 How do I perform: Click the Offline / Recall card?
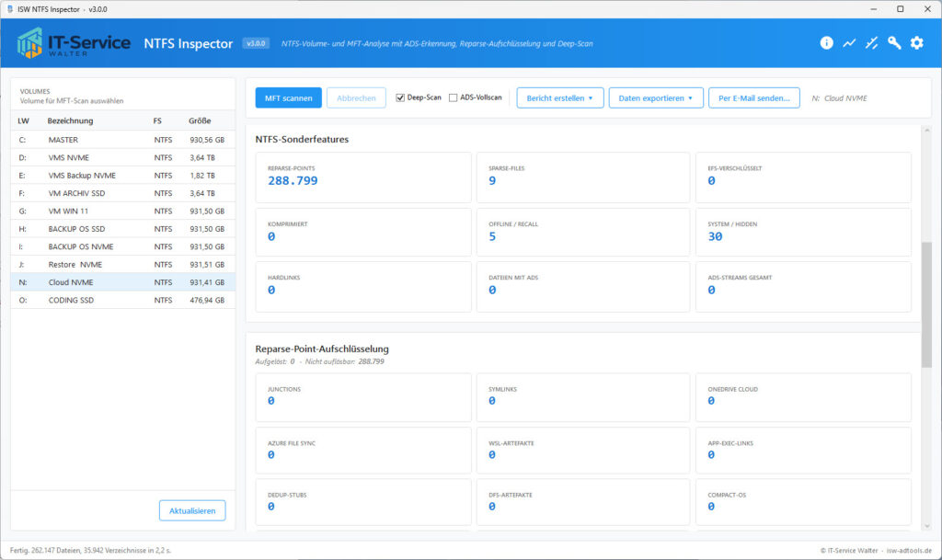pos(582,233)
